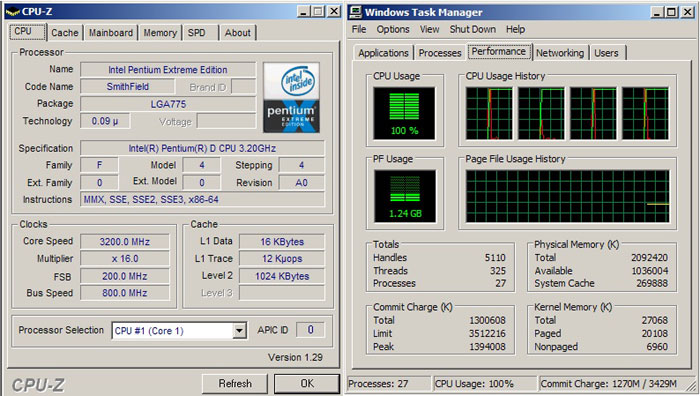Click the Task Manager resize grip corner
This screenshot has height=396, width=700.
[692, 386]
